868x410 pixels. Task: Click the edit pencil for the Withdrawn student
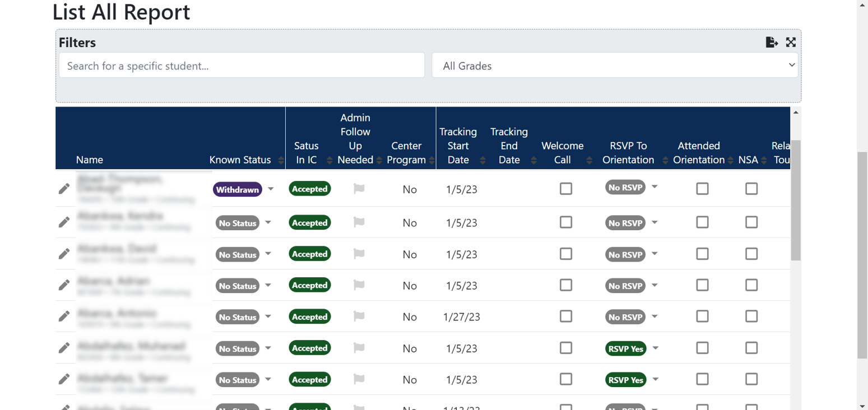[x=64, y=189]
